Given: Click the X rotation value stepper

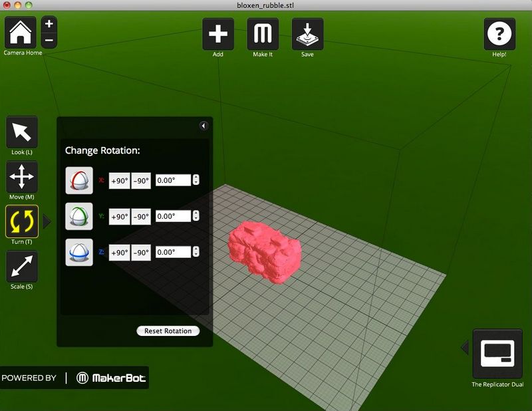Looking at the screenshot, I should pos(196,180).
